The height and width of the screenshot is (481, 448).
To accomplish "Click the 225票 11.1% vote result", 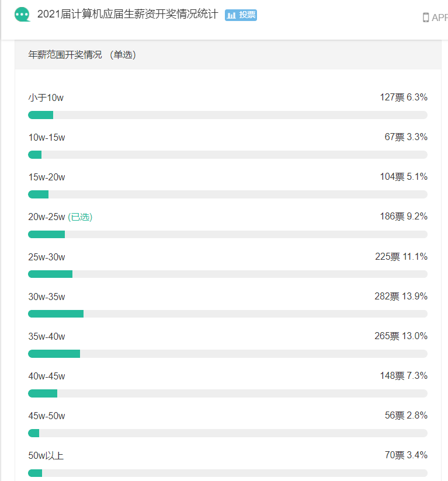I will [401, 256].
